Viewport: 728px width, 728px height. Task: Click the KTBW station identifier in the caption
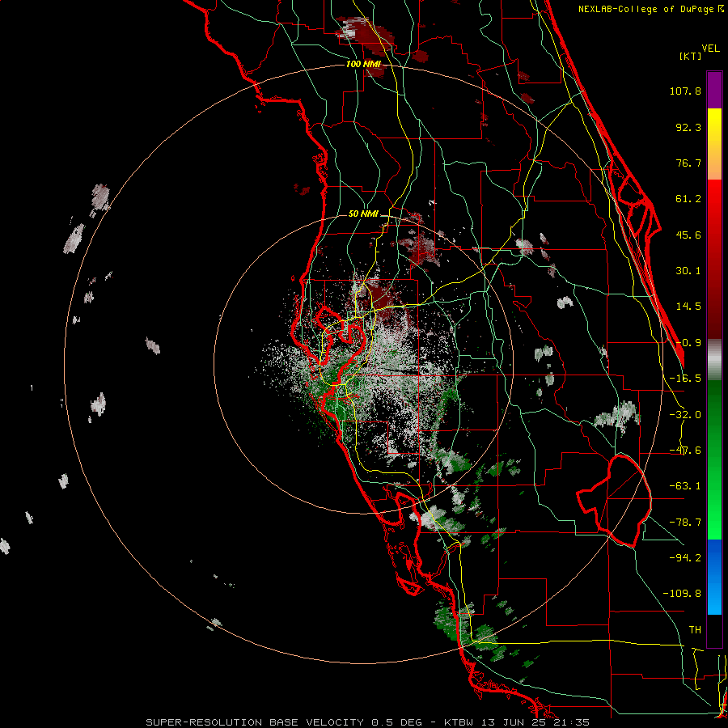pyautogui.click(x=460, y=722)
